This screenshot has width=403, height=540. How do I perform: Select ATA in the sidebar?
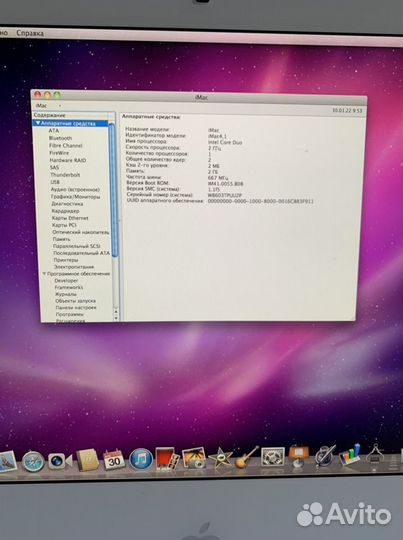coord(53,131)
